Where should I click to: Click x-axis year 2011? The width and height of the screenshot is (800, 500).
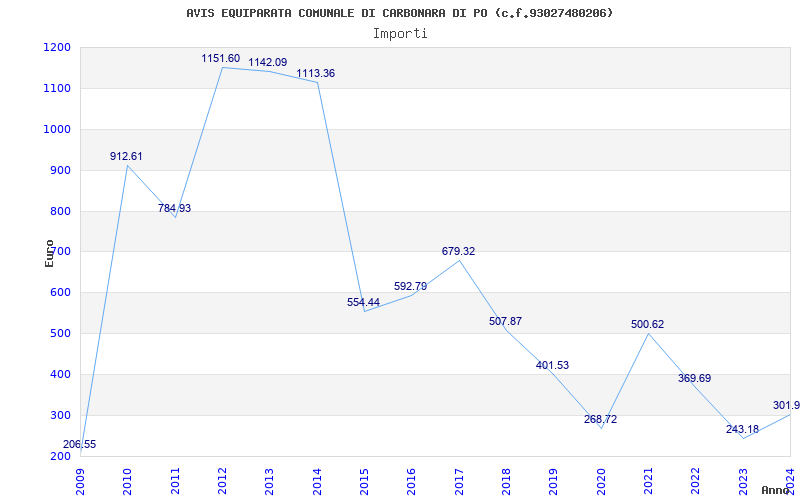[175, 482]
